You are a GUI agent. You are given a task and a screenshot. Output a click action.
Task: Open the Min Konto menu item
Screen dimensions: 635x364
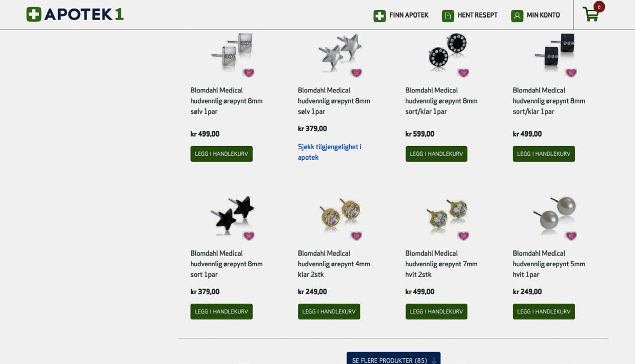coord(543,15)
